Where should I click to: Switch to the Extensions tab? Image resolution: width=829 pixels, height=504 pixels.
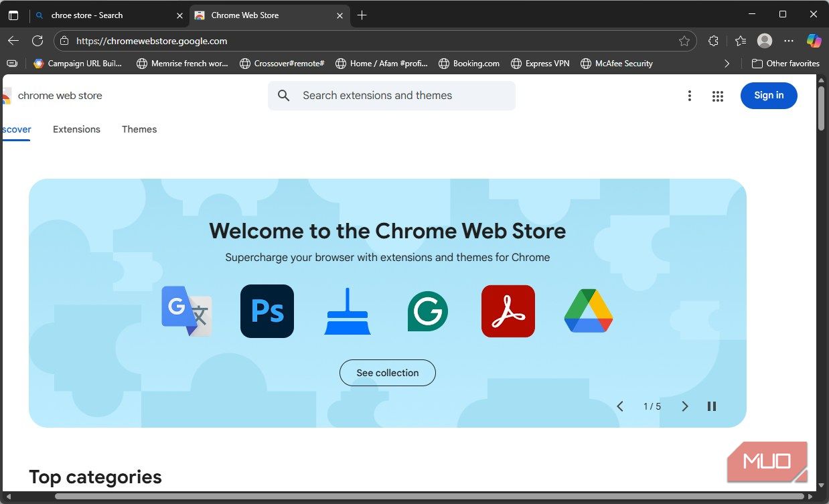click(x=76, y=129)
